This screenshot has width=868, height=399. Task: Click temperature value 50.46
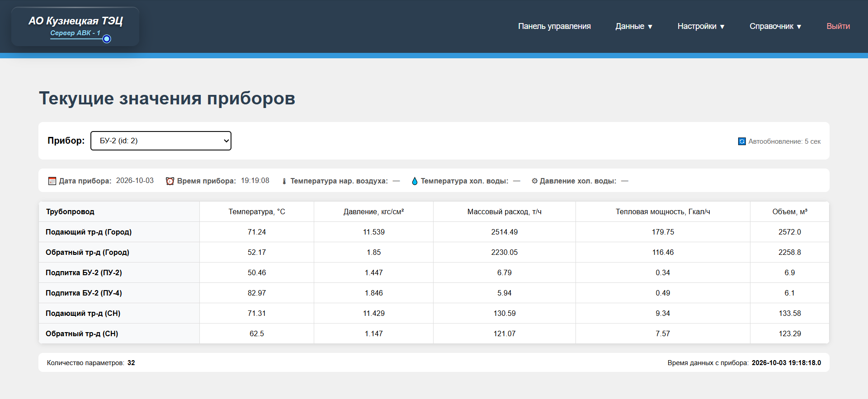[x=257, y=272]
